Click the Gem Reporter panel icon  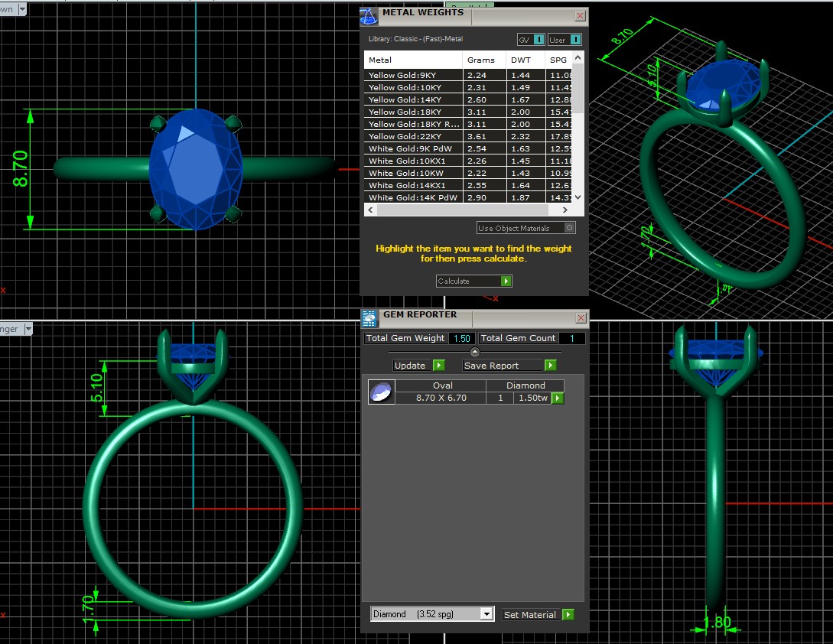pyautogui.click(x=369, y=318)
